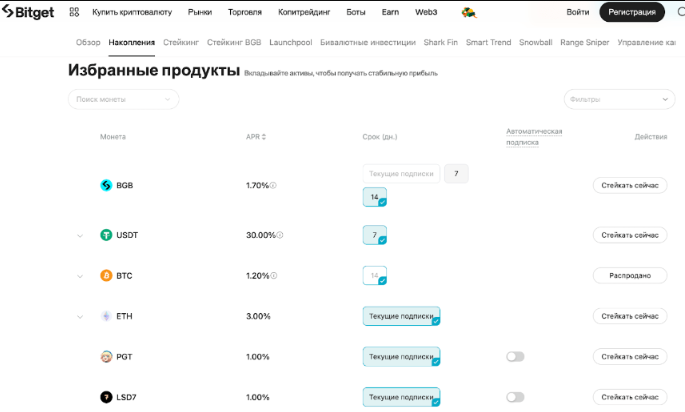Screen dimensions: 685x412
Task: Click the Войти link
Action: (x=578, y=12)
